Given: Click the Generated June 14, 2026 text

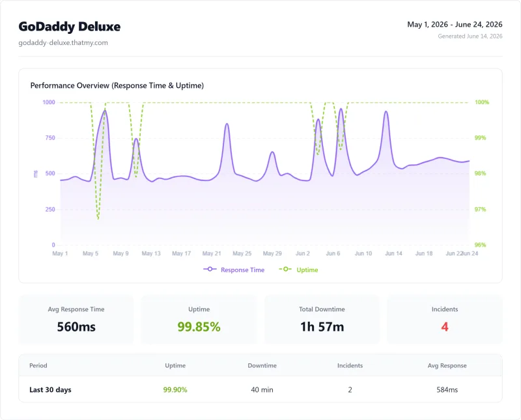Looking at the screenshot, I should [x=470, y=36].
